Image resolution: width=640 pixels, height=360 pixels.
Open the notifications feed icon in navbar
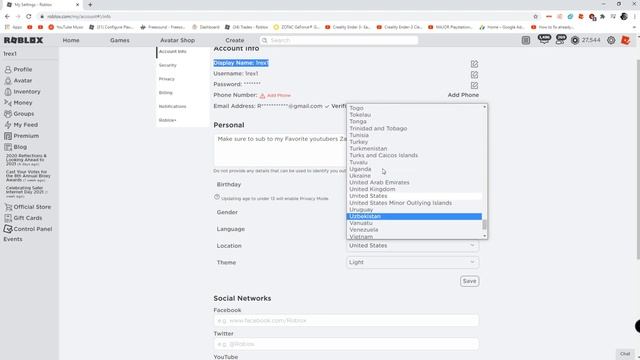526,40
